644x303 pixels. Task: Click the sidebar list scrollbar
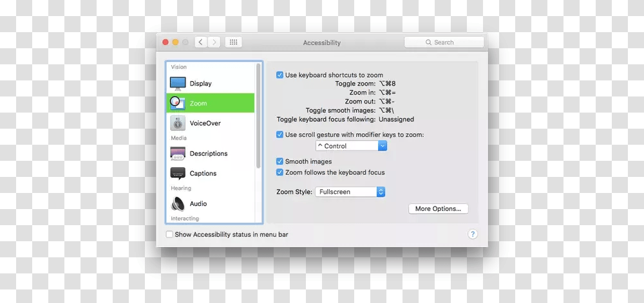click(259, 116)
